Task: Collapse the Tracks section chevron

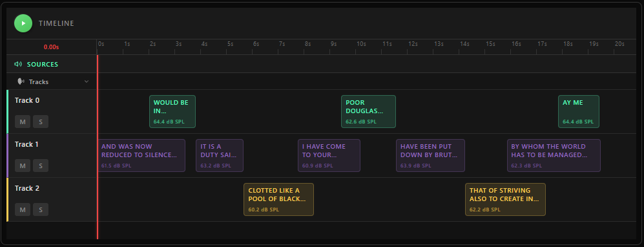Action: (87, 81)
